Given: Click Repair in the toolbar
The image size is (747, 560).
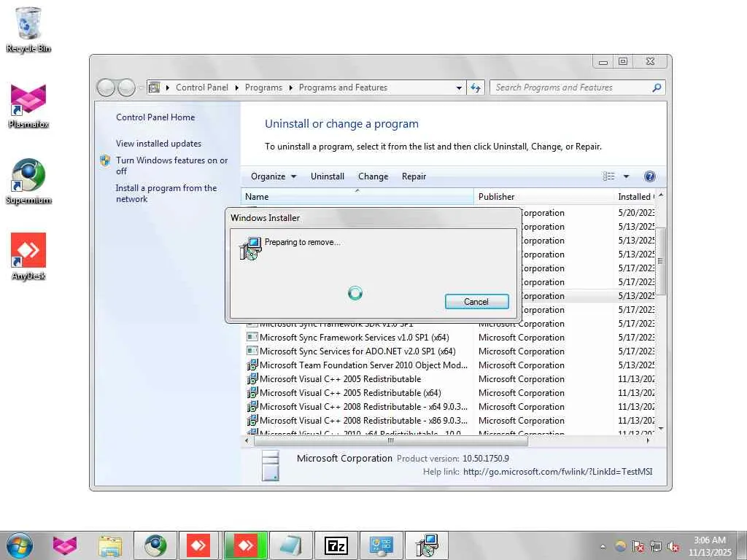Looking at the screenshot, I should click(x=414, y=176).
